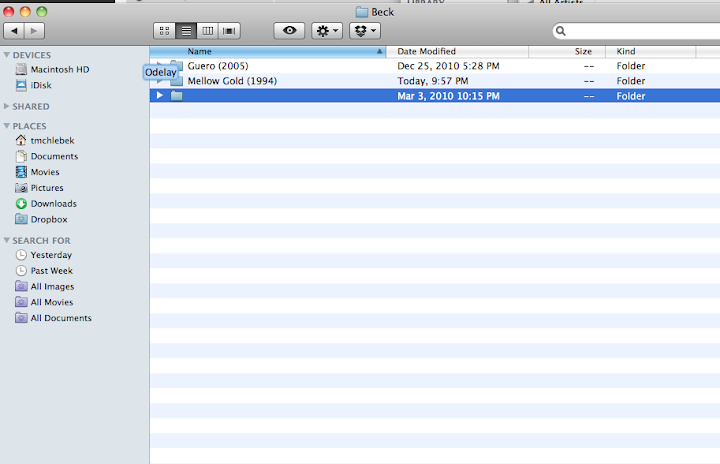Click the magnifying glass search icon
This screenshot has height=464, width=720.
click(x=561, y=31)
